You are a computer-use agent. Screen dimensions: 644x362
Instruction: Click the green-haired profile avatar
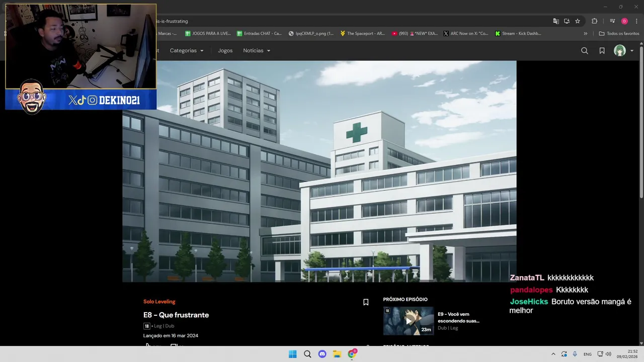tap(620, 51)
